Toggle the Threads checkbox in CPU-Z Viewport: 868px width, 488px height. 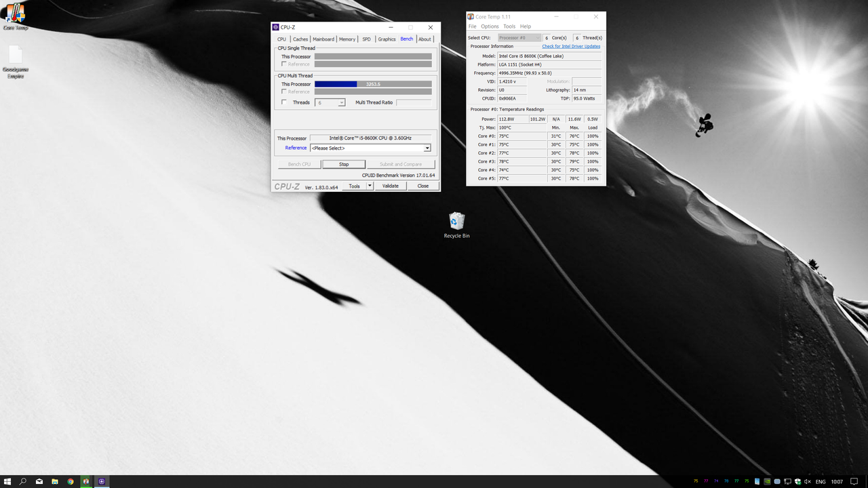(284, 102)
